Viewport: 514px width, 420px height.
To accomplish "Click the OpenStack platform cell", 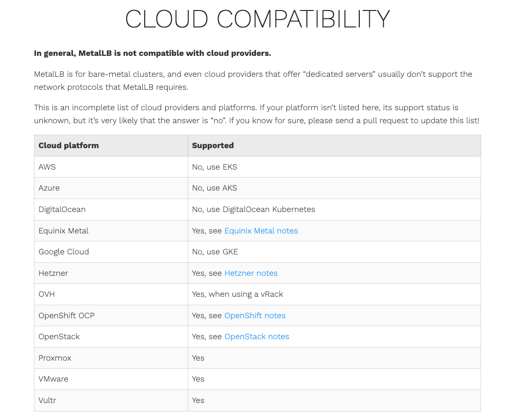I will (111, 337).
